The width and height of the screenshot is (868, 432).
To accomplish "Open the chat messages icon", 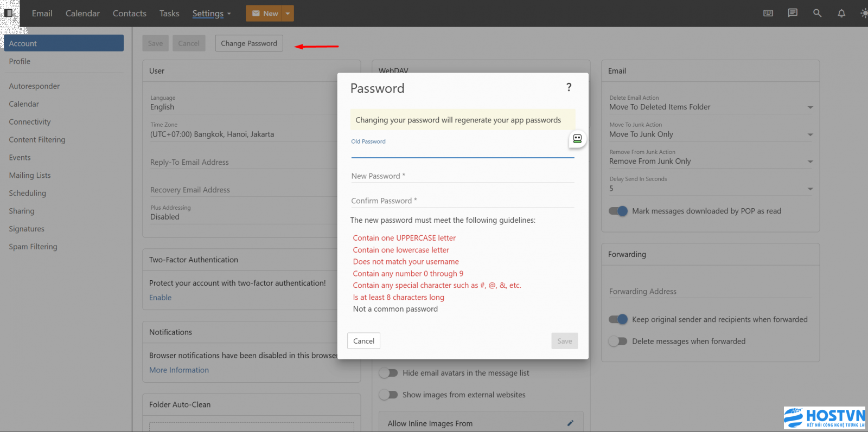I will [x=793, y=13].
